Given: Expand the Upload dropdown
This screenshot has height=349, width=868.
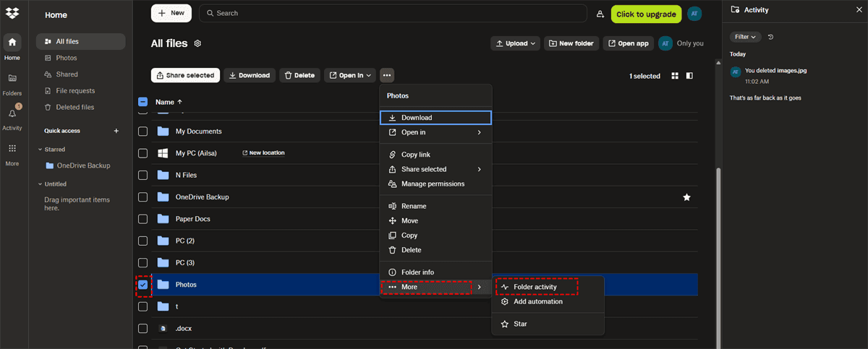Looking at the screenshot, I should click(516, 43).
